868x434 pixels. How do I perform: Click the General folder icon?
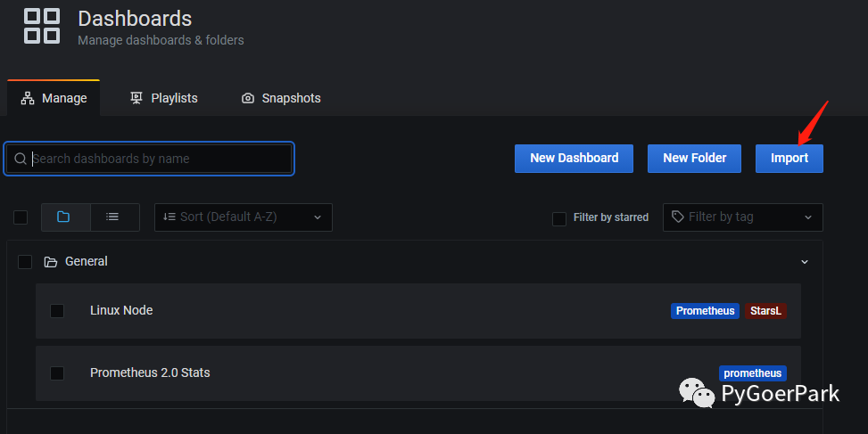coord(50,262)
